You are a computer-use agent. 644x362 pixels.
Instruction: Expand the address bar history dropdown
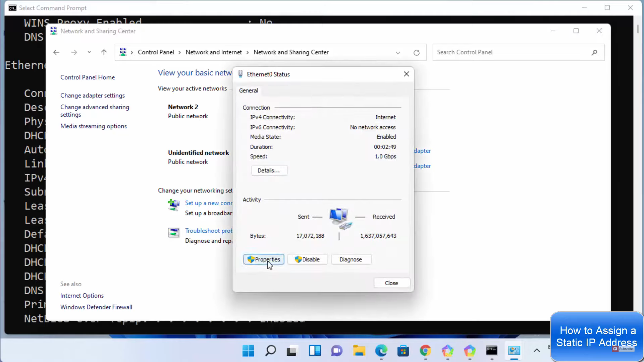(x=398, y=53)
